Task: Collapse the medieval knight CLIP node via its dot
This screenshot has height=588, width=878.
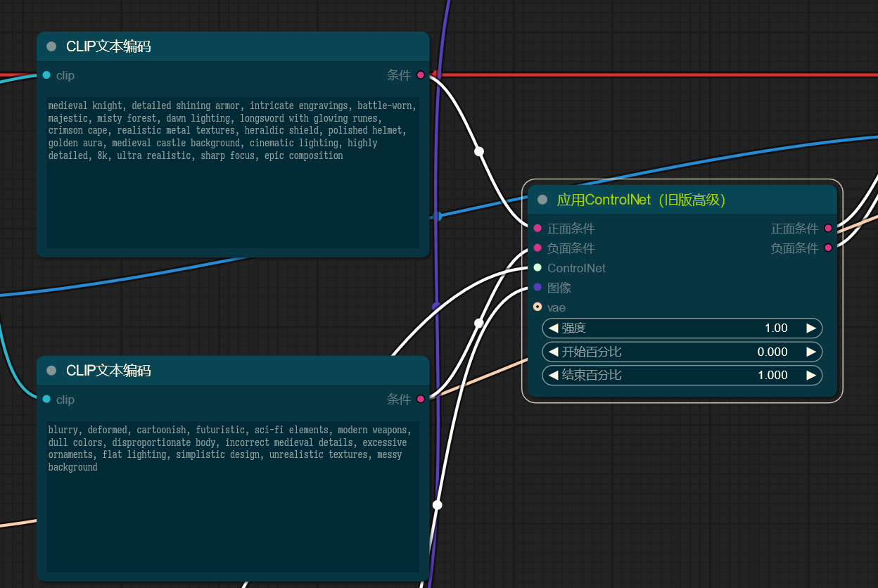Action: coord(51,46)
